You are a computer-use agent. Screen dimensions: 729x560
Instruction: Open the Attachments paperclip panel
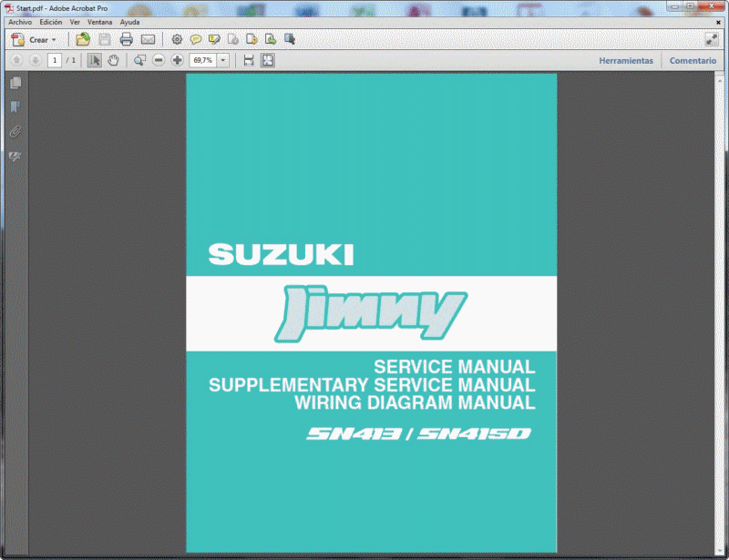pyautogui.click(x=15, y=130)
